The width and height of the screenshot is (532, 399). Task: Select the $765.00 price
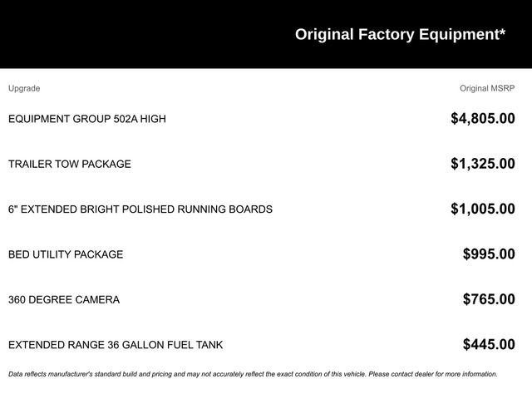[489, 299]
